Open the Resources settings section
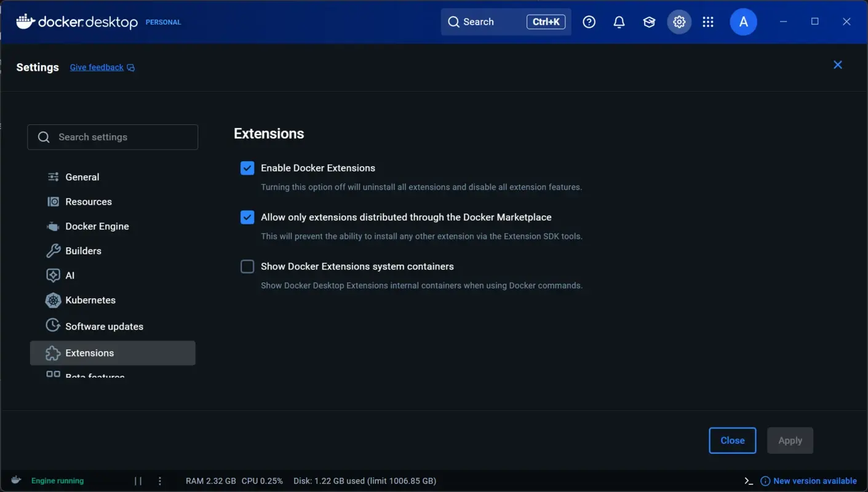Image resolution: width=868 pixels, height=492 pixels. (x=88, y=201)
